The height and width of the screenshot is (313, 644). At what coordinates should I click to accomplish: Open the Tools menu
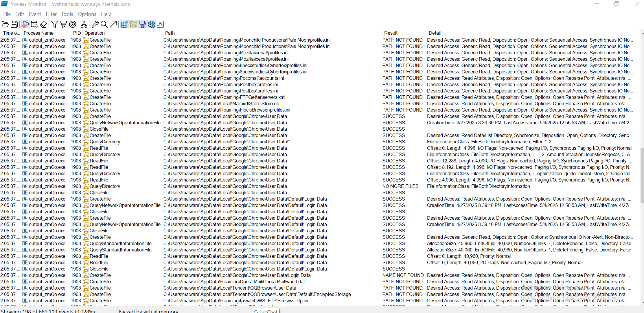[x=67, y=14]
